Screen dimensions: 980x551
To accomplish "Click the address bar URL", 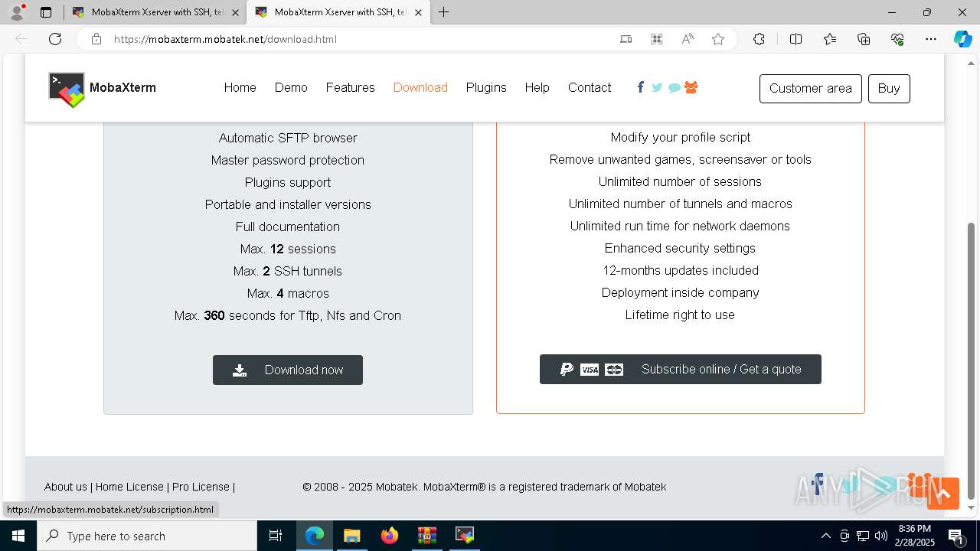I will point(225,39).
